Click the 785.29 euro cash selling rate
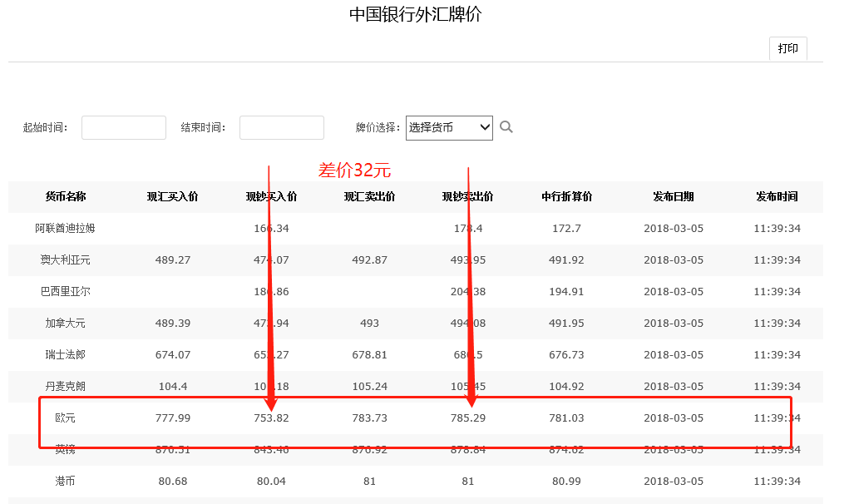844x504 pixels. (468, 418)
